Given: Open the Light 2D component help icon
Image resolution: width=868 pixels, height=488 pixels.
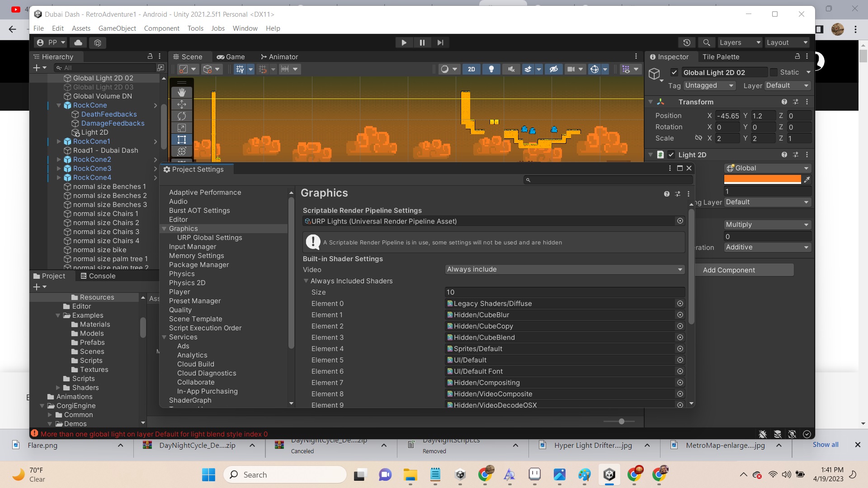Looking at the screenshot, I should click(784, 155).
